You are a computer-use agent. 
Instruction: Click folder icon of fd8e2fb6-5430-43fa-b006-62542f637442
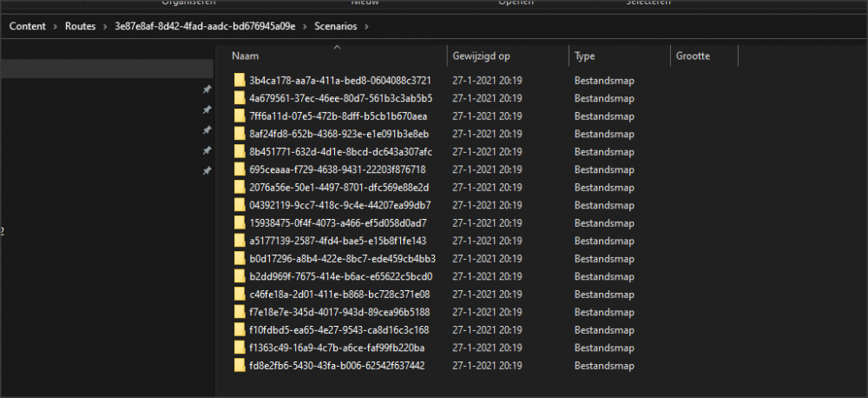pyautogui.click(x=240, y=366)
